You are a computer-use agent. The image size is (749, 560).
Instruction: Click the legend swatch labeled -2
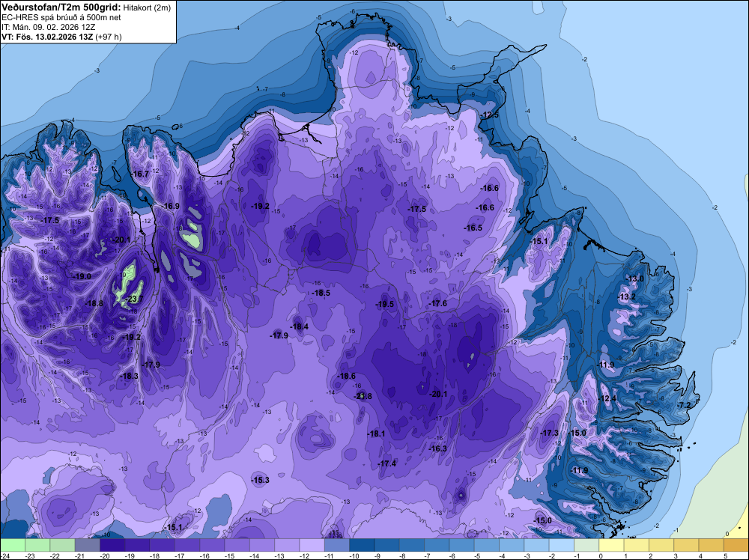(562, 545)
